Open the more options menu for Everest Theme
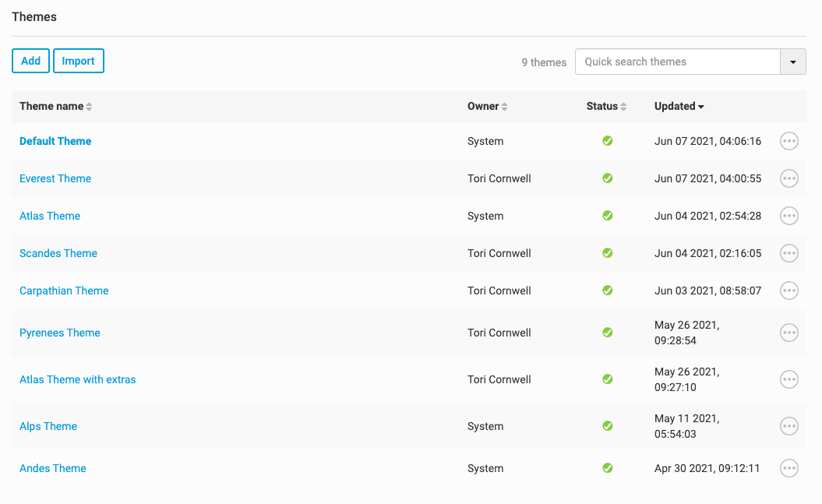 [x=789, y=178]
